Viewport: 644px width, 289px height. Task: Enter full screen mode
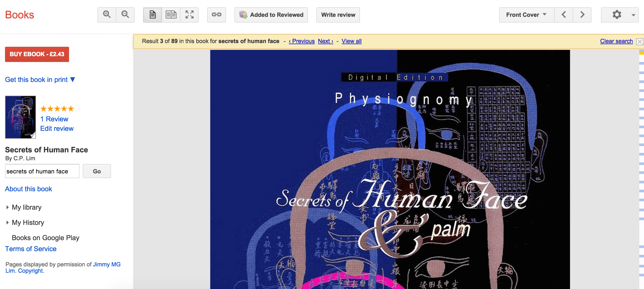tap(189, 15)
